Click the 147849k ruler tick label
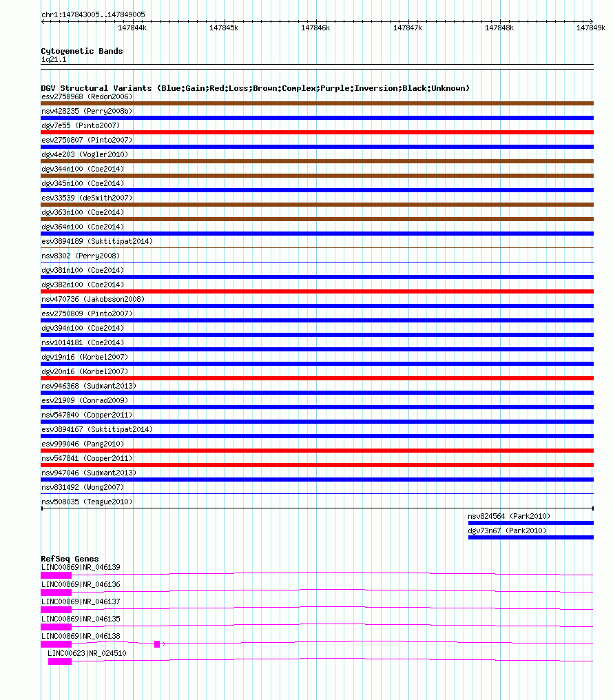This screenshot has width=613, height=700. [591, 28]
